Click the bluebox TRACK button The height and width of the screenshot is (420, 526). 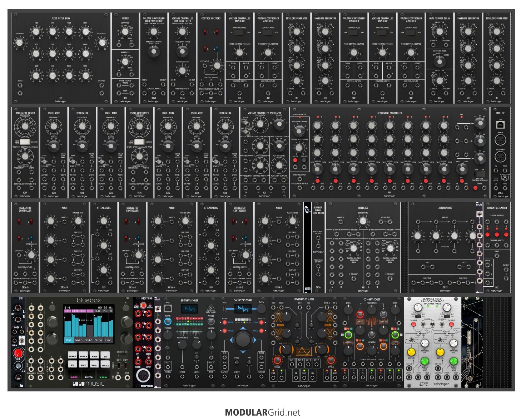83,356
